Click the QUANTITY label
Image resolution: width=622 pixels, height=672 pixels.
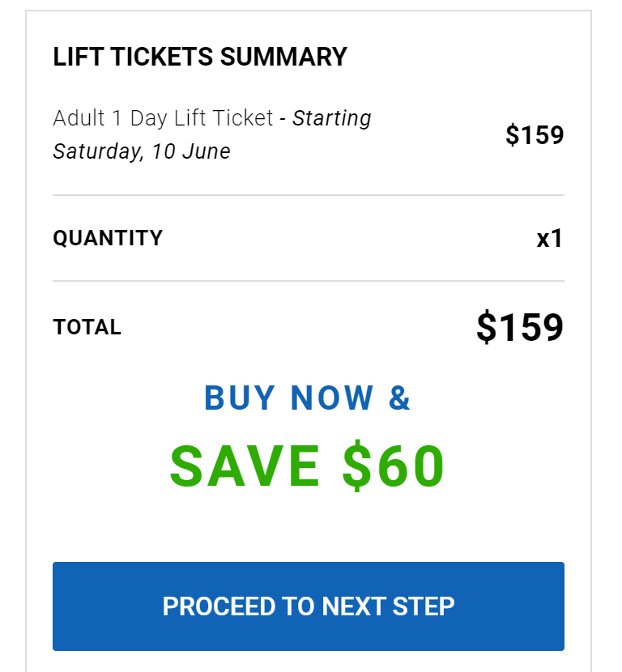pos(108,238)
